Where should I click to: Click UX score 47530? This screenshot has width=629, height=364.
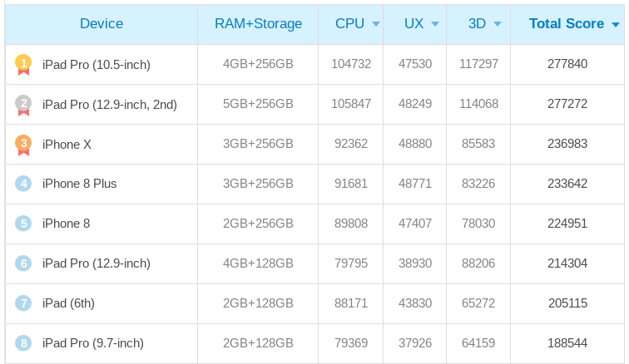tap(415, 64)
